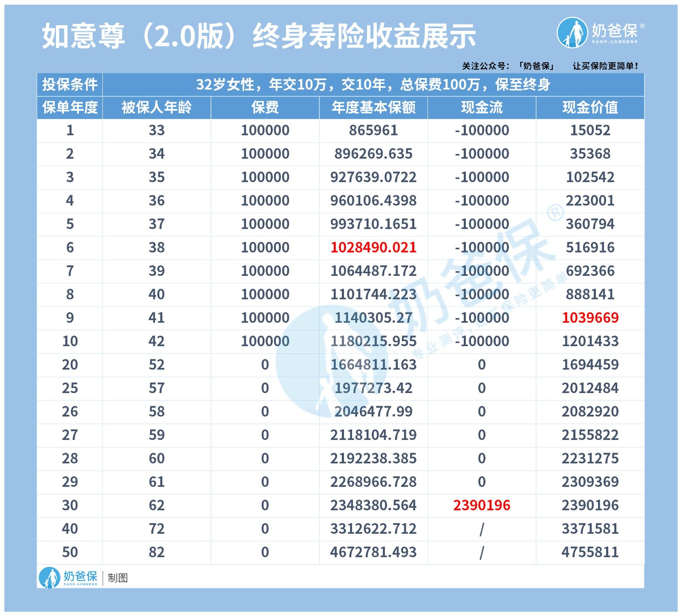The image size is (682, 616).
Task: Click the 关注公众号 text line
Action: point(509,66)
